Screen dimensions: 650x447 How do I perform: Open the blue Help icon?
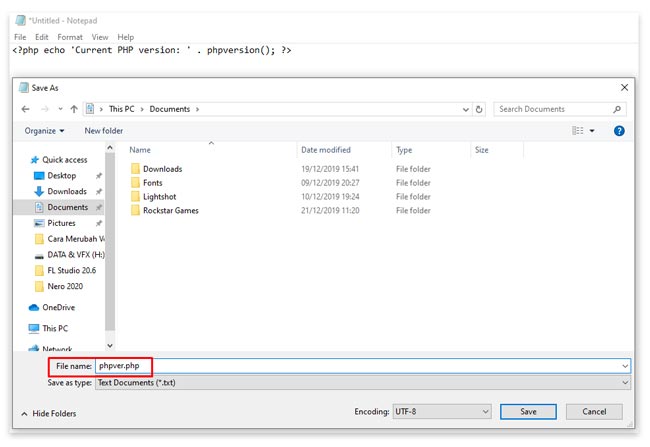(618, 131)
